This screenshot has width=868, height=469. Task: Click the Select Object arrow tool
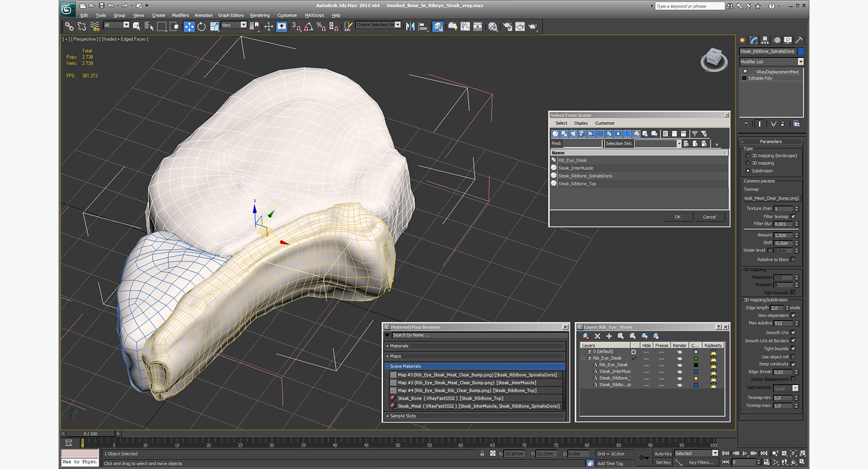coord(136,26)
